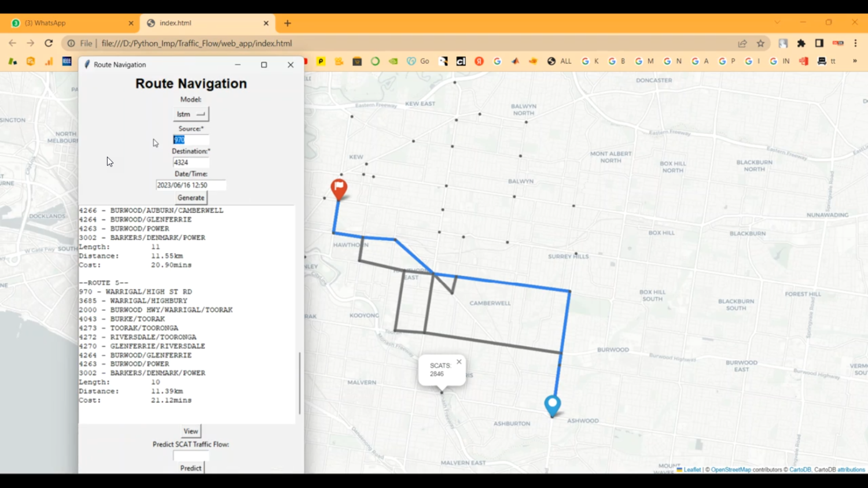Click the red flag destination marker
This screenshot has height=488, width=868.
pos(339,188)
